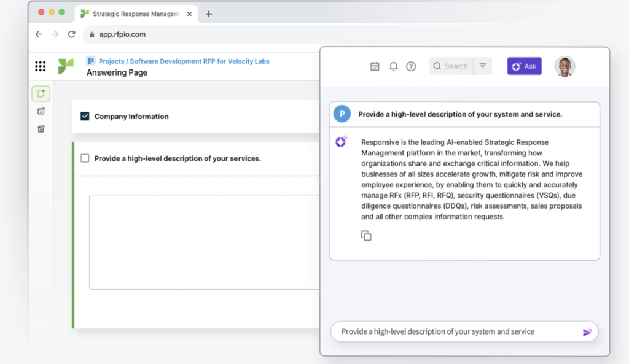This screenshot has width=629, height=364.
Task: Click the middle sidebar import icon
Action: (41, 111)
